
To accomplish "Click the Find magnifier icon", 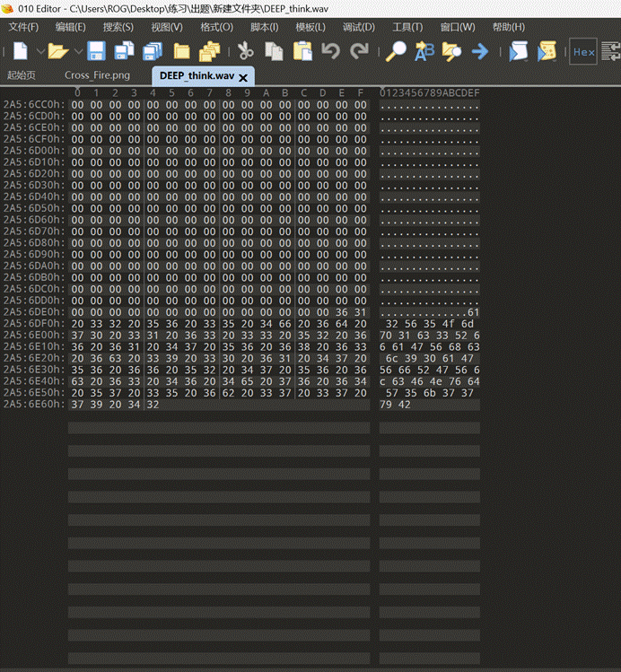I will (396, 51).
